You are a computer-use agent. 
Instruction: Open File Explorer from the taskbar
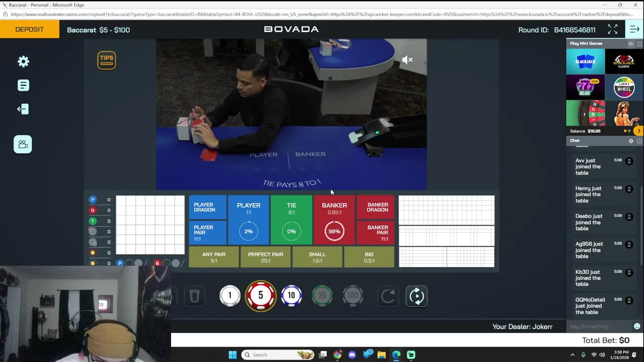(381, 355)
